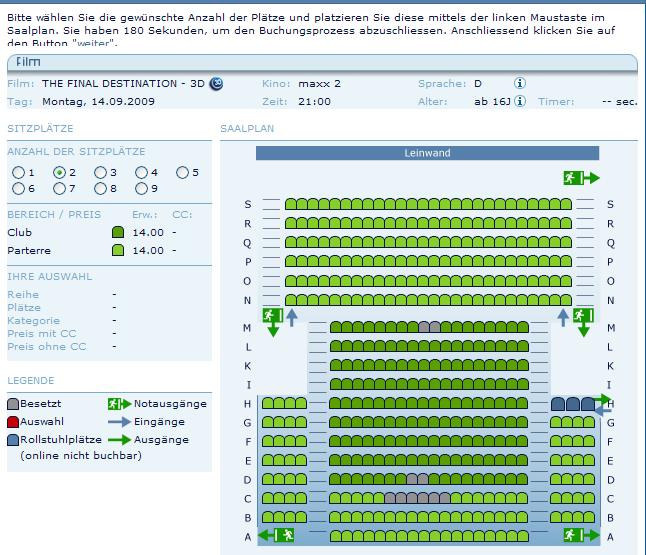Click the emergency exit icon left of row A
The image size is (646, 555).
[x=276, y=535]
